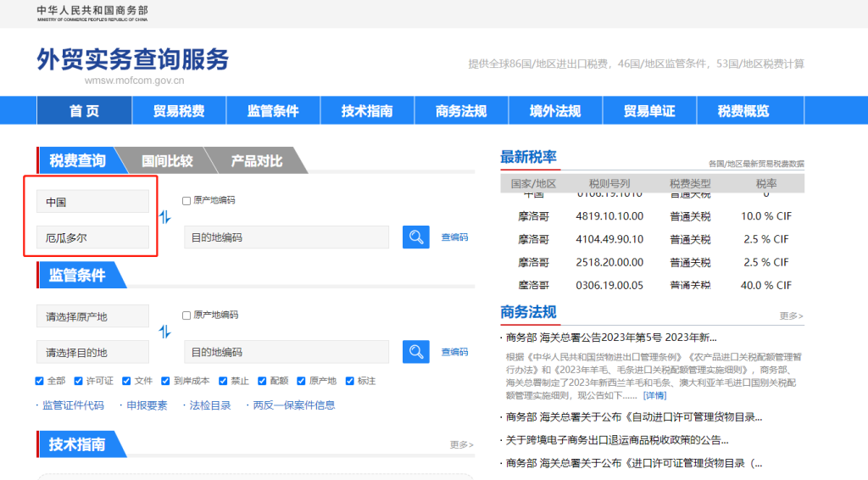
Task: Open the 自动进口许可管理货物目录 announcement
Action: 634,417
